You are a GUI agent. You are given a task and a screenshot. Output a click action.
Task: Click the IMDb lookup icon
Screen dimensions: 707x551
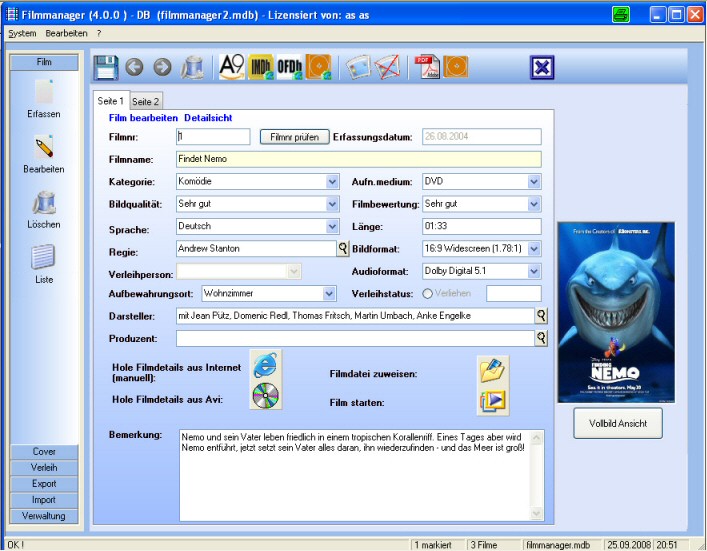pyautogui.click(x=262, y=68)
